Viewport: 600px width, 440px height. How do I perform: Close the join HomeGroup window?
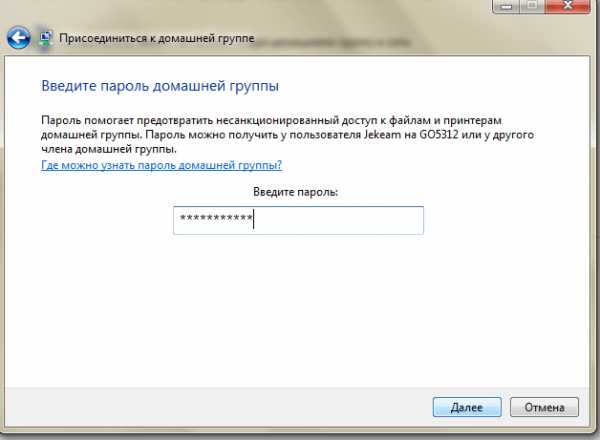[x=566, y=6]
